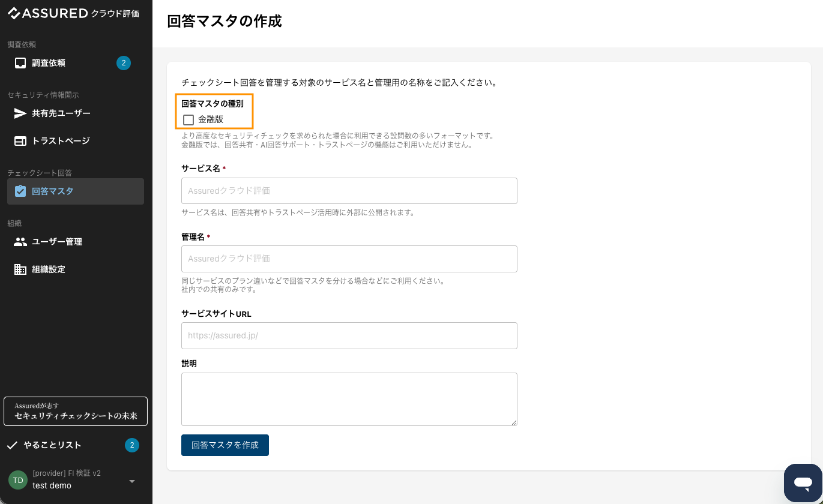823x504 pixels.
Task: Open 調査依頼 in the sidebar
Action: click(76, 63)
